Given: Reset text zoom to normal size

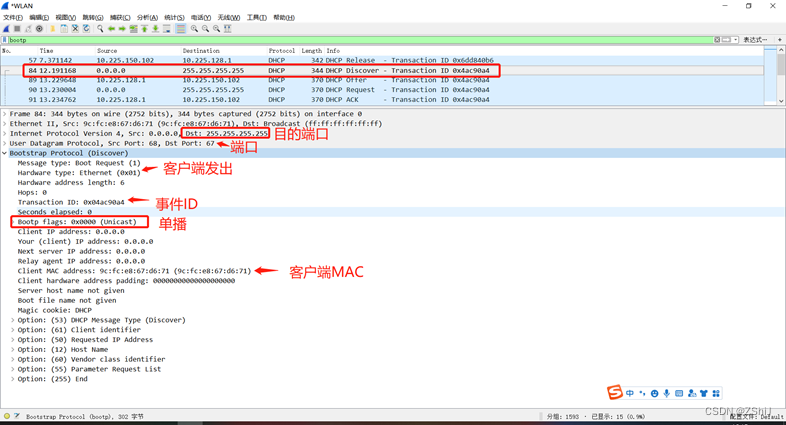Looking at the screenshot, I should 216,29.
